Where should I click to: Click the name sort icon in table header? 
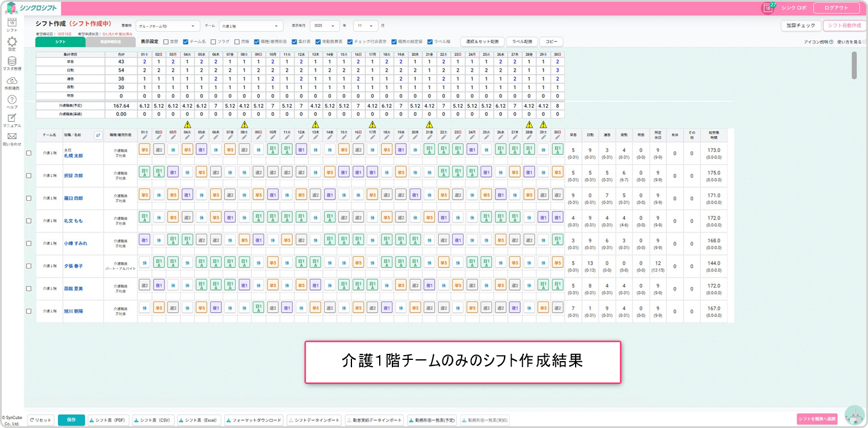[x=98, y=135]
